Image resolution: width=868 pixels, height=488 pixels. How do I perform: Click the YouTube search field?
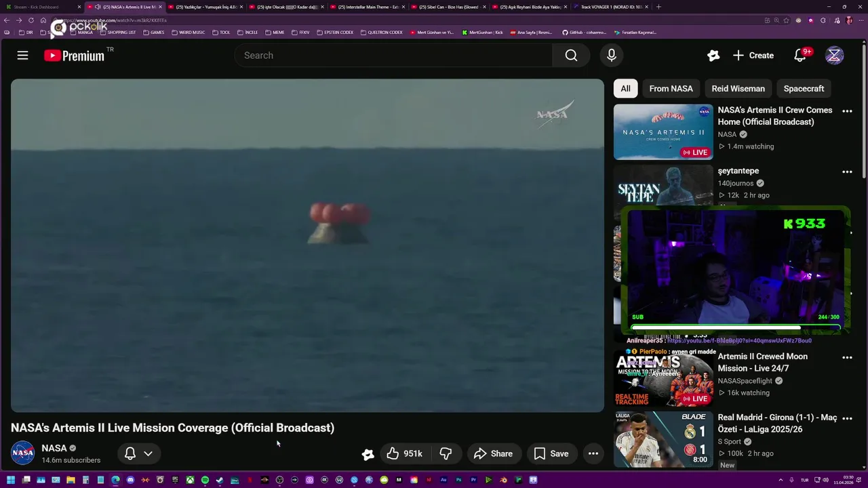click(393, 56)
